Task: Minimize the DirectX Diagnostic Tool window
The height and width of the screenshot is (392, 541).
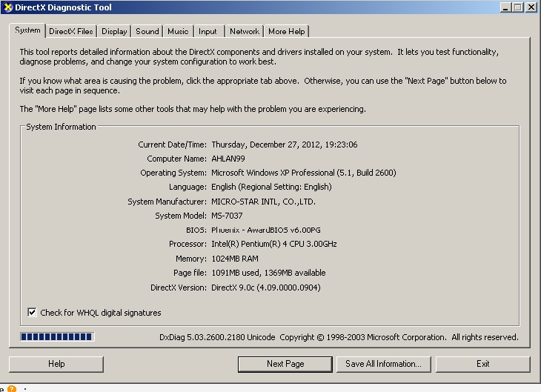Action: pos(505,7)
